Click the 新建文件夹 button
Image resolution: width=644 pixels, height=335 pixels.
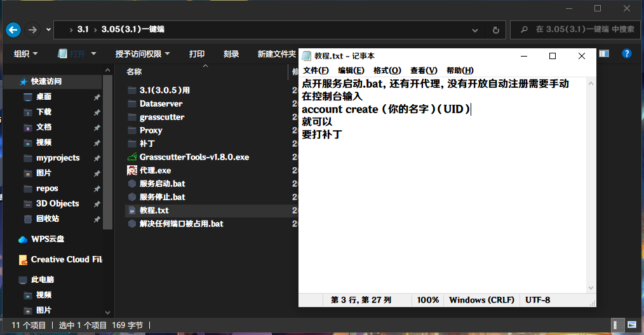(x=276, y=54)
